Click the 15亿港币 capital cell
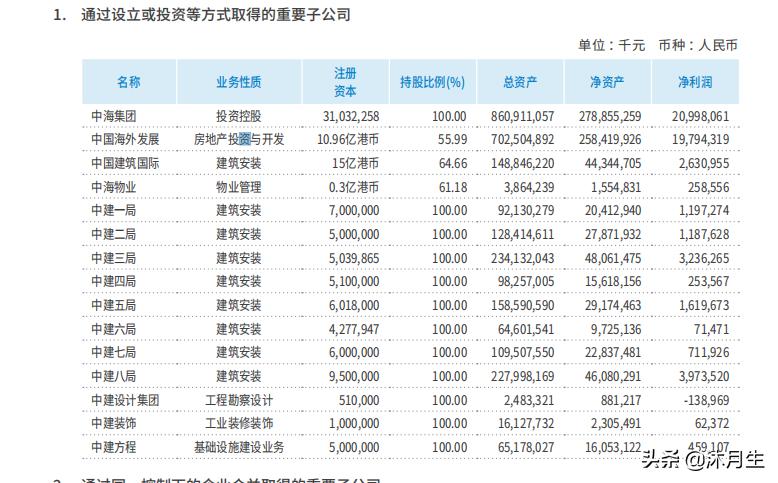The height and width of the screenshot is (483, 778). tap(355, 163)
